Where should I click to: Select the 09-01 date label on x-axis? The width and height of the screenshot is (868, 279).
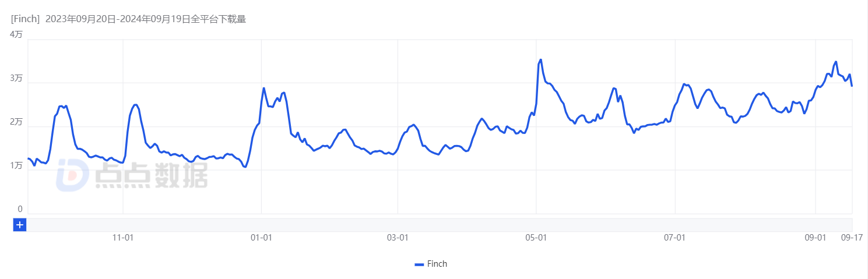[x=815, y=238]
